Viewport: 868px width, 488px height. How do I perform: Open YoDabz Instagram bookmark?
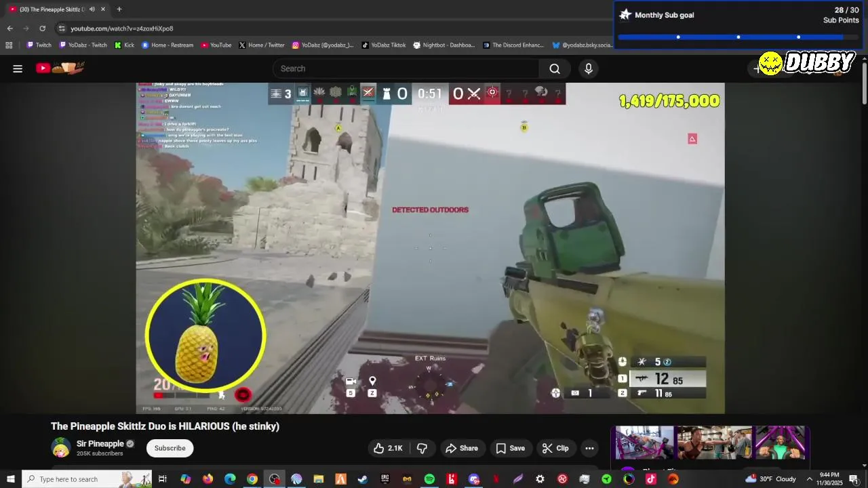pyautogui.click(x=323, y=45)
